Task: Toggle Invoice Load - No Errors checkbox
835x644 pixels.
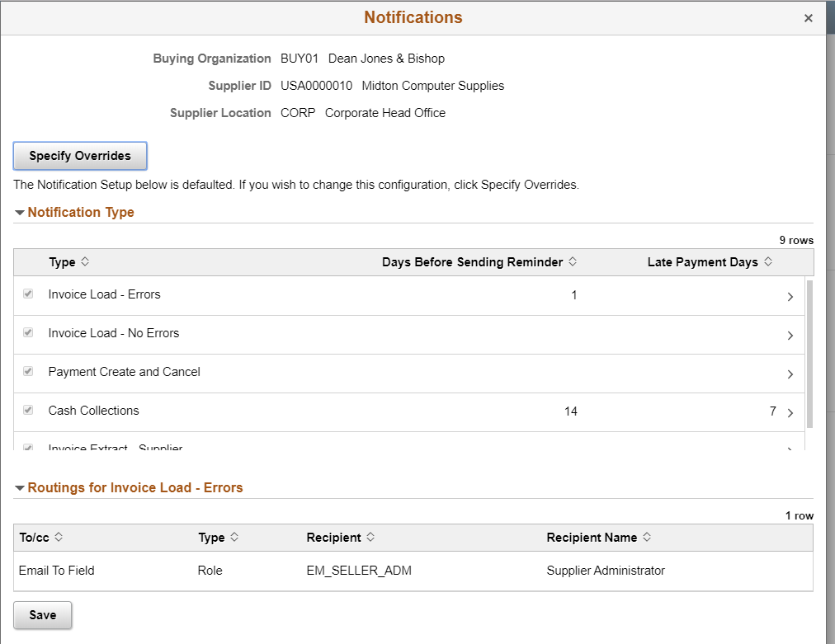Action: [x=28, y=332]
